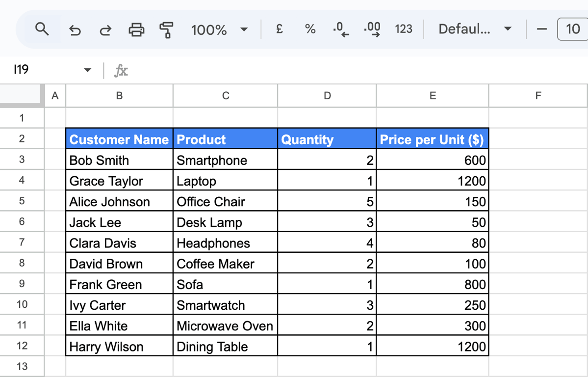Click the font size field showing 10
588x377 pixels.
coord(573,29)
